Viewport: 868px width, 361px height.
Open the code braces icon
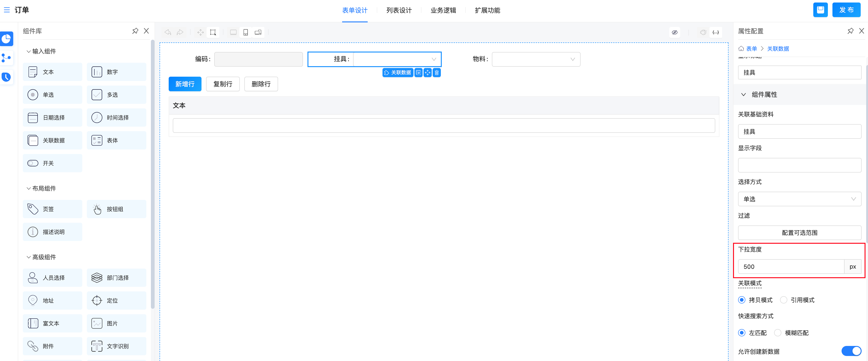point(716,32)
